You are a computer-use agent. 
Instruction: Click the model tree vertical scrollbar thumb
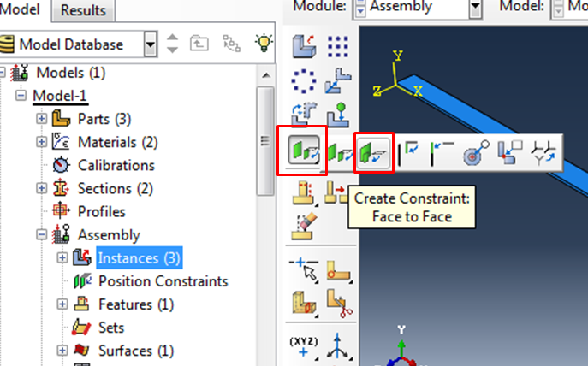point(265,140)
